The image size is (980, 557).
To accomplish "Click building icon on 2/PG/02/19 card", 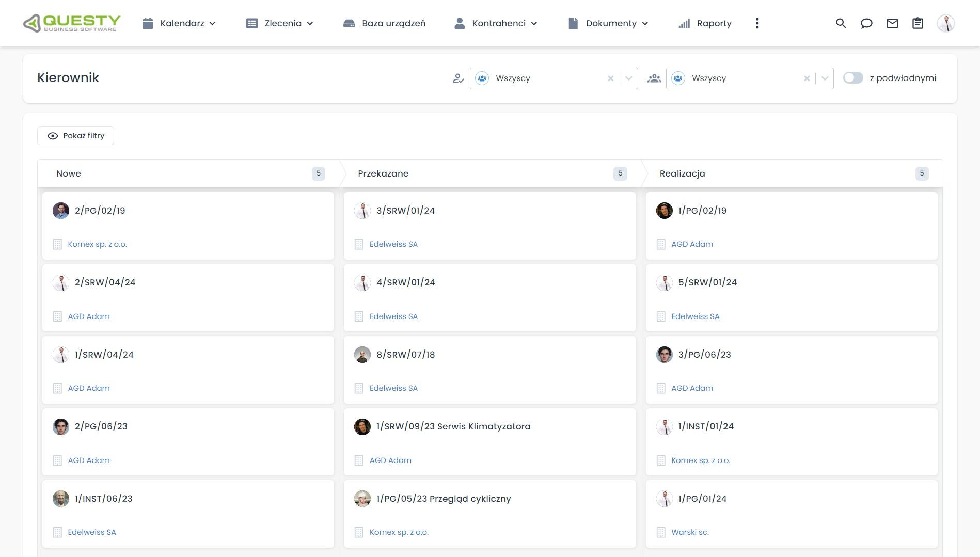I will click(57, 244).
